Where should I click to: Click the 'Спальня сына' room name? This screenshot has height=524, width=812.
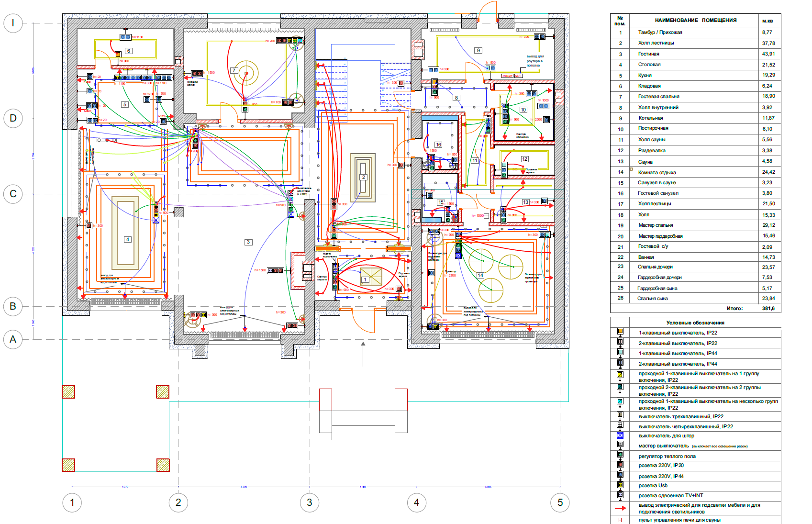click(652, 299)
